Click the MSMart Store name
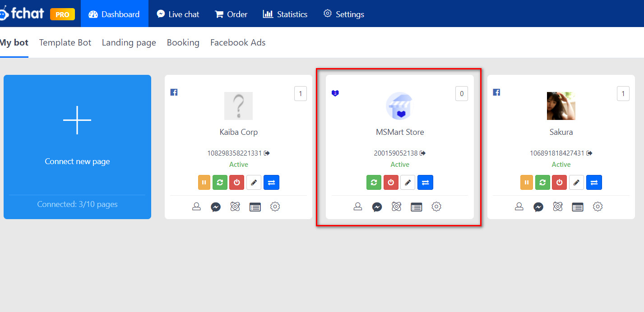This screenshot has height=312, width=644. pos(400,132)
